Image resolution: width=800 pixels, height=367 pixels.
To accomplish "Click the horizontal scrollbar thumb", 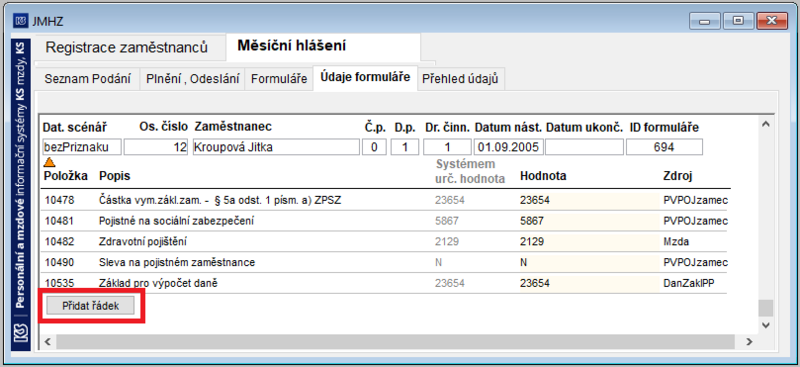I will tap(395, 341).
